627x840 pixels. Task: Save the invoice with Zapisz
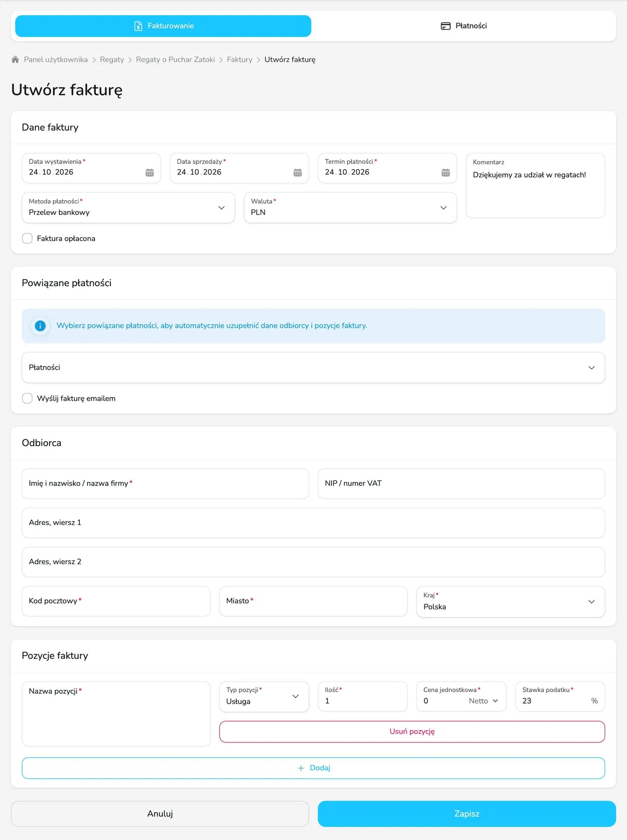[467, 814]
